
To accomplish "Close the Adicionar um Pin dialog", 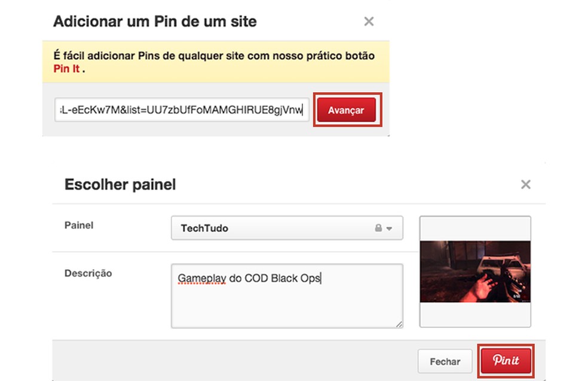I will tap(369, 21).
